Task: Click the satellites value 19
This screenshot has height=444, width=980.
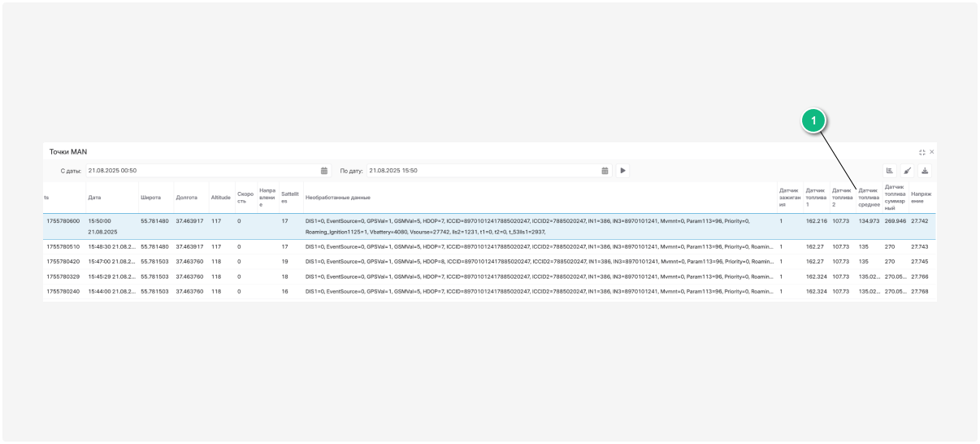Action: (x=285, y=262)
